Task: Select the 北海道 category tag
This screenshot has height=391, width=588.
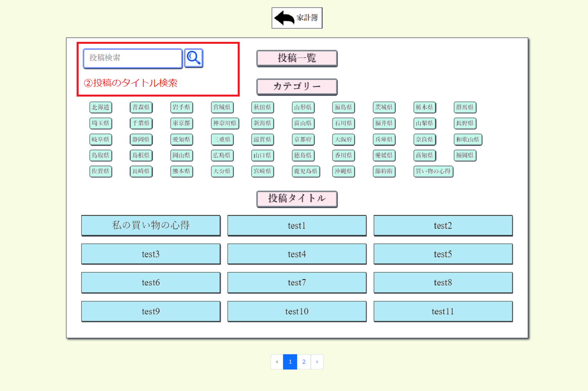Action: (101, 108)
